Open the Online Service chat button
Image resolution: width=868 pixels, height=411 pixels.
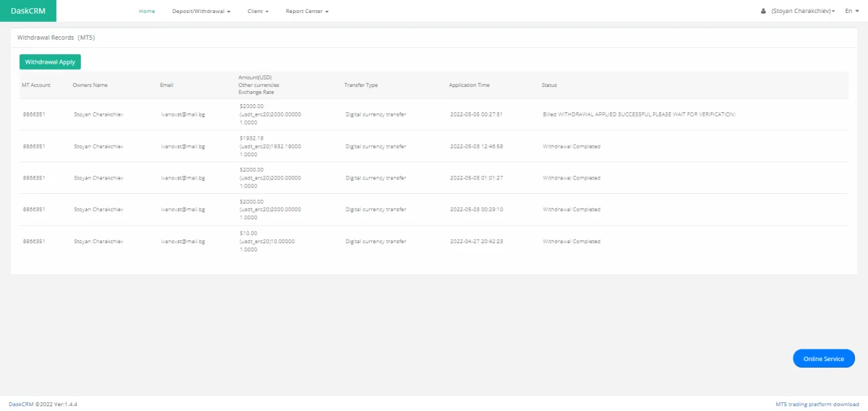click(824, 359)
